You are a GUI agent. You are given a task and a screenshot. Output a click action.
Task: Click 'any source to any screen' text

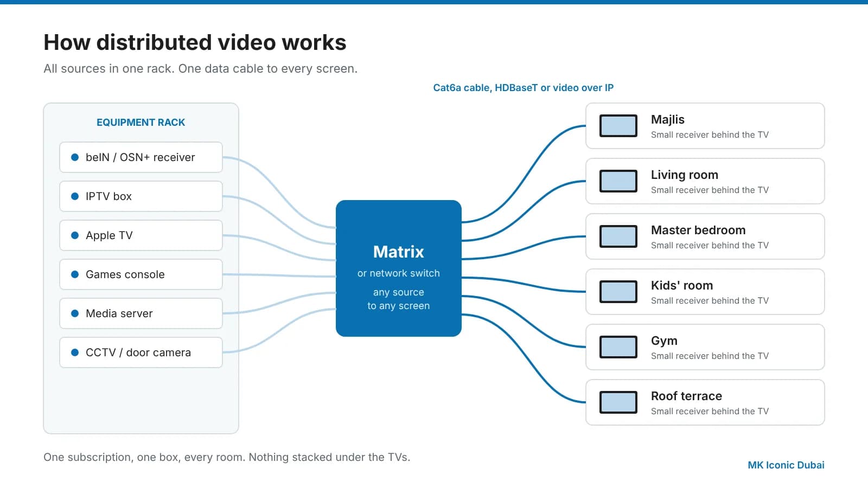tap(399, 299)
